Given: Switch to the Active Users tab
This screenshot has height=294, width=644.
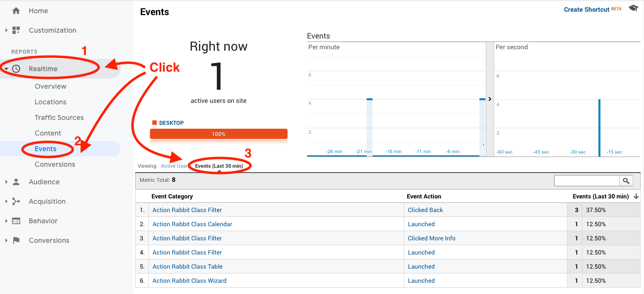Looking at the screenshot, I should [x=174, y=166].
